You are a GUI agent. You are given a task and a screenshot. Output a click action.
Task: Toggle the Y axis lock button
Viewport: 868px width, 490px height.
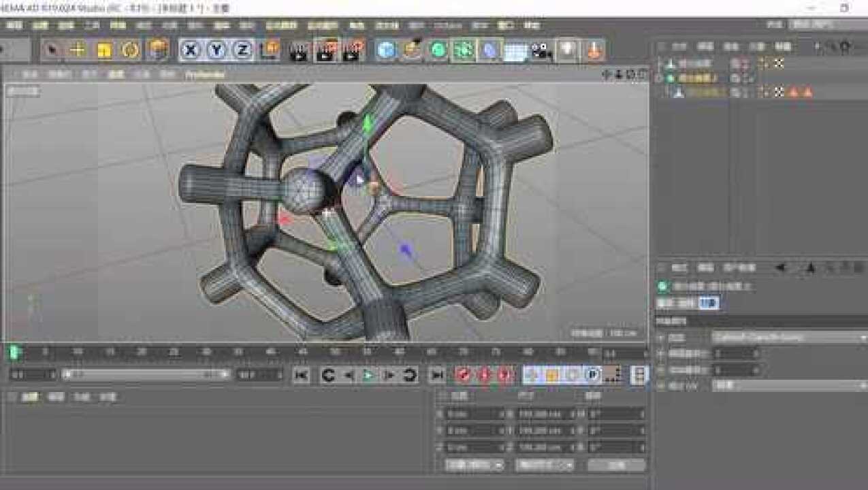[215, 48]
